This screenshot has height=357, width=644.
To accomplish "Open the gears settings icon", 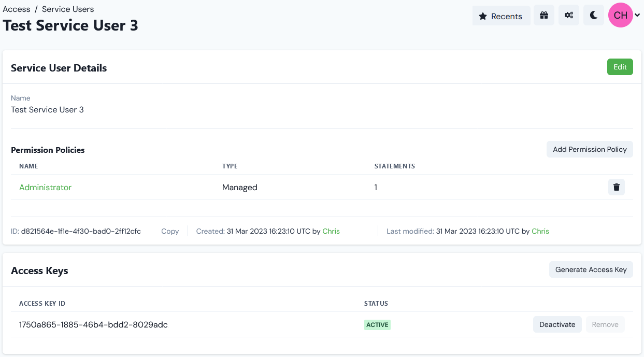I will click(568, 15).
